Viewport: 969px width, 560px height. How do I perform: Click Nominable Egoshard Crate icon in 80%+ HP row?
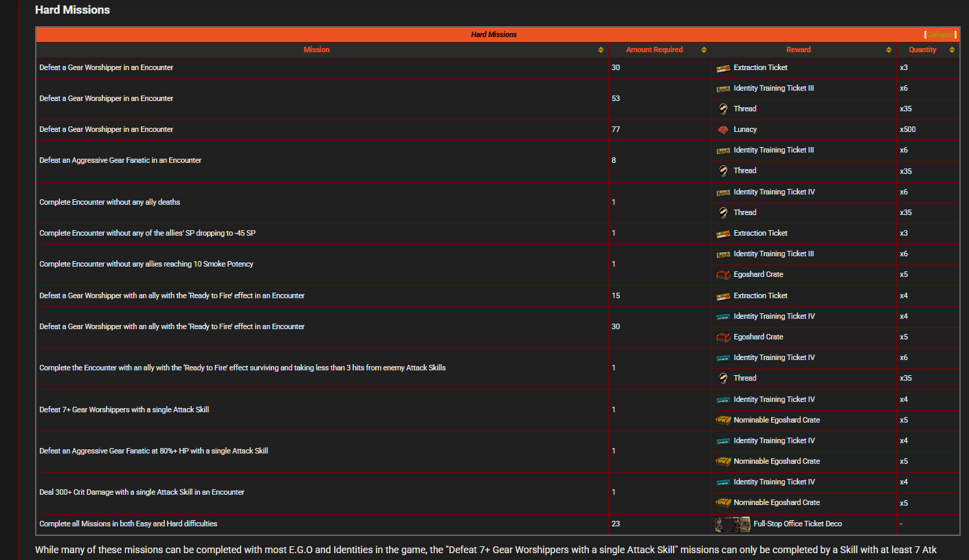[x=723, y=462]
